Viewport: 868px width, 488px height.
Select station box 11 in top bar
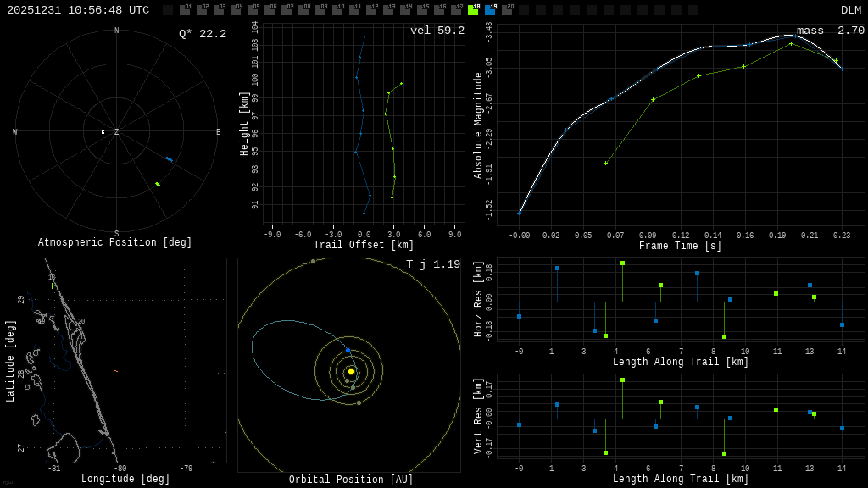[354, 10]
